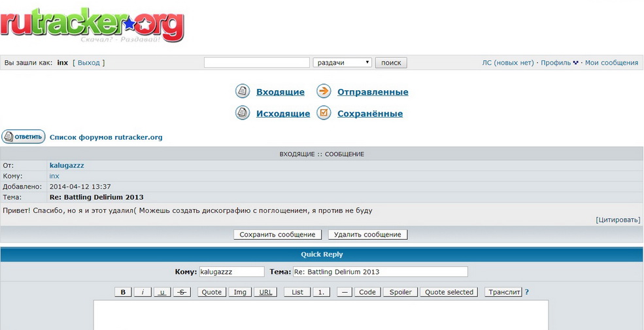644x330 pixels.
Task: Toggle strikethrough S formatting button
Action: [x=182, y=292]
